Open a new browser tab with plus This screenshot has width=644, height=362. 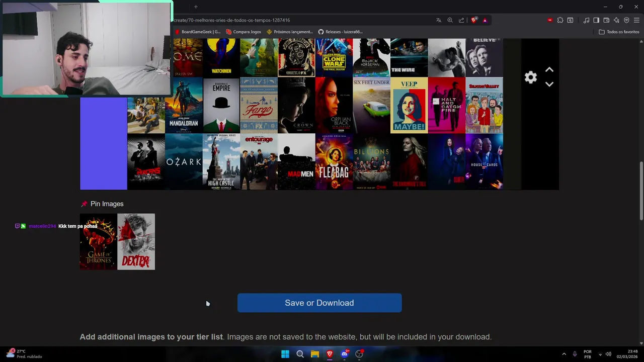196,7
